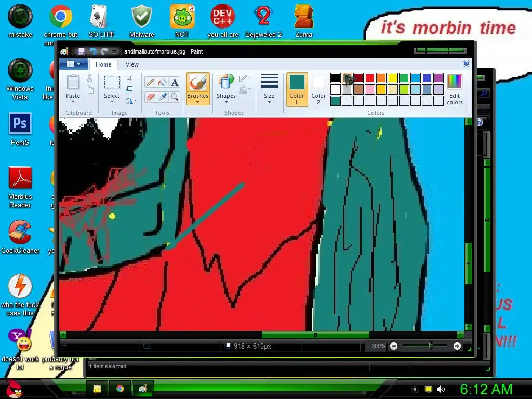Open the Malware shield desktop icon
Image resolution: width=532 pixels, height=399 pixels.
(141, 21)
